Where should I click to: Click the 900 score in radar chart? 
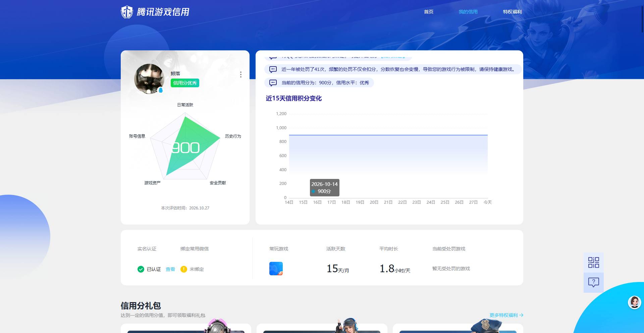(185, 148)
